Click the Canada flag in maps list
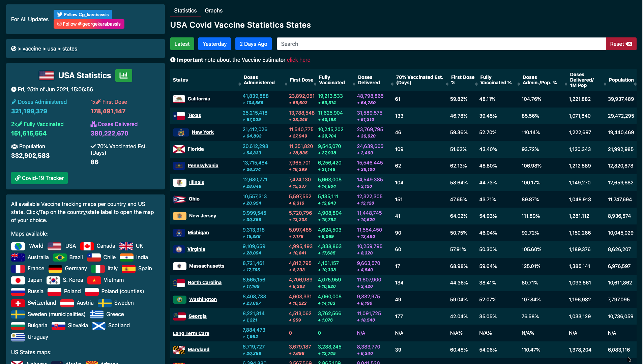The height and width of the screenshot is (364, 643). [x=87, y=246]
